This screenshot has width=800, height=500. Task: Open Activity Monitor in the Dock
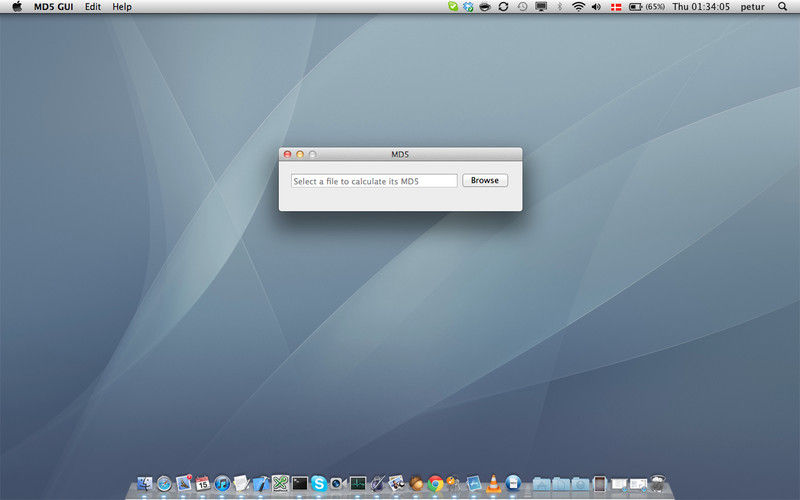click(x=358, y=483)
